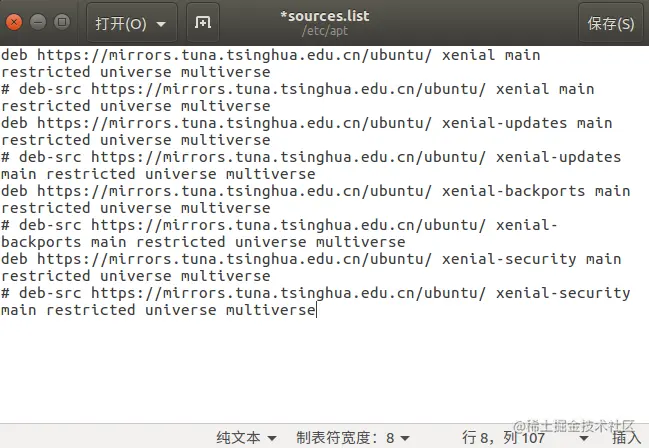Click 'xenial-backports main' on the deb line
Image resolution: width=649 pixels, height=448 pixels.
click(536, 191)
